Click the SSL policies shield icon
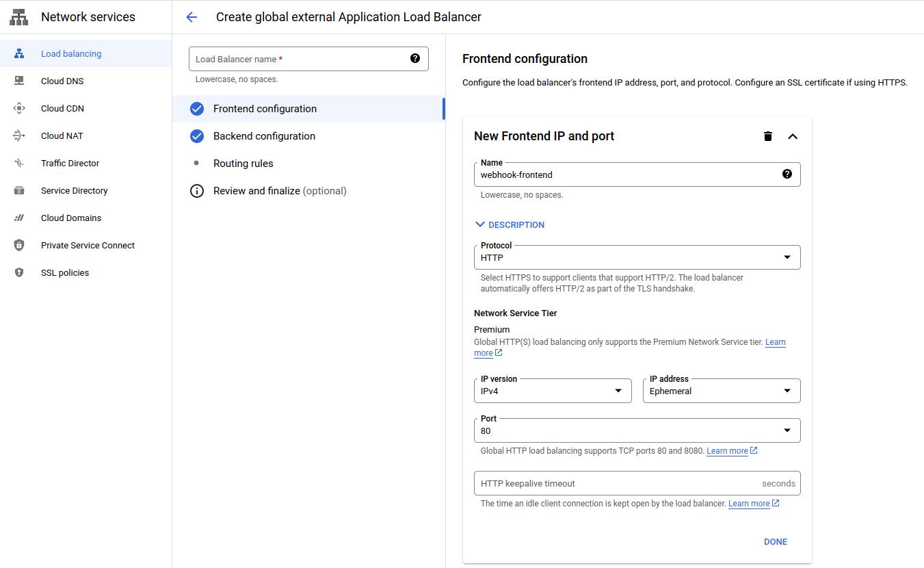924x568 pixels. 19,272
